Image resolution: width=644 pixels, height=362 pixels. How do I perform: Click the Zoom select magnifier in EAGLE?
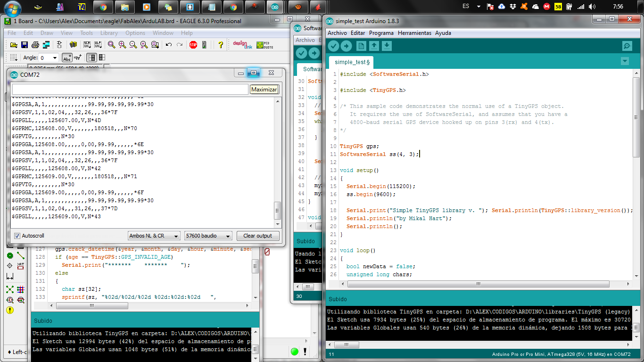(155, 45)
